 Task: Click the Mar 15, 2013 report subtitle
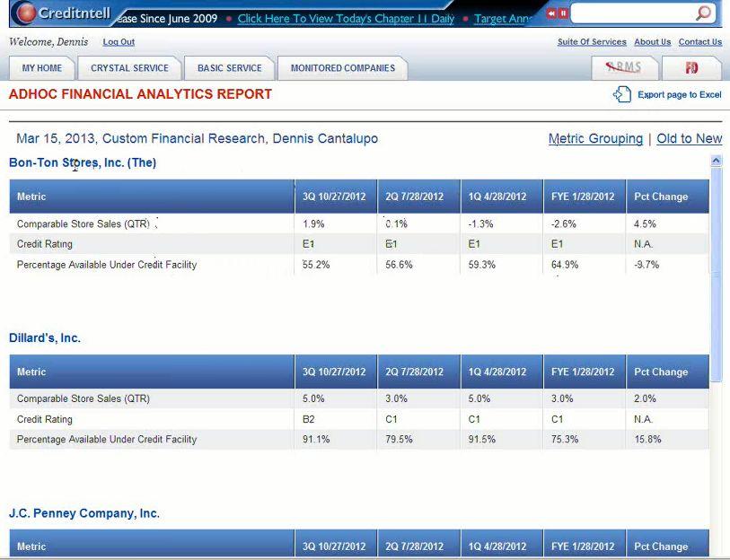pyautogui.click(x=197, y=139)
